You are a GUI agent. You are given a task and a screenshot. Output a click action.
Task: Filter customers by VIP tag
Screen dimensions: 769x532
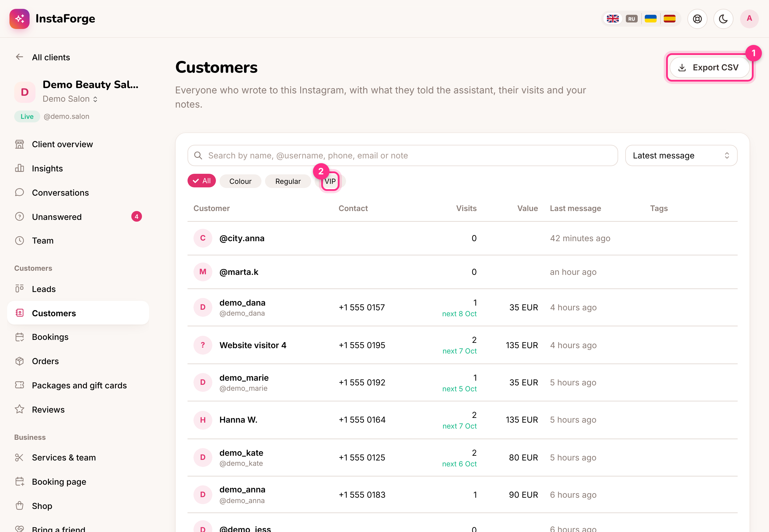(330, 181)
